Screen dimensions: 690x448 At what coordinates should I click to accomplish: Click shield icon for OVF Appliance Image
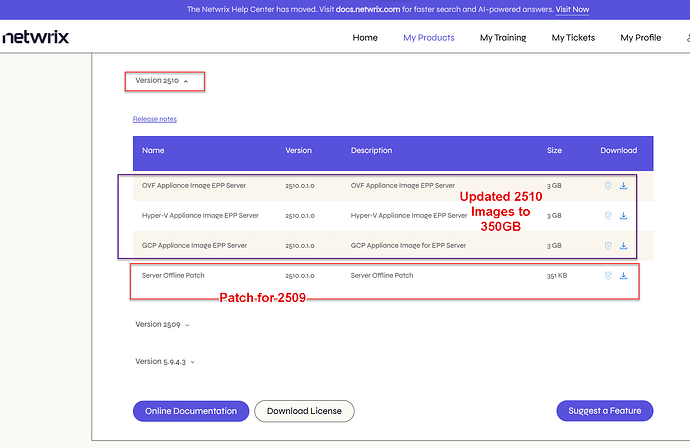(x=608, y=186)
